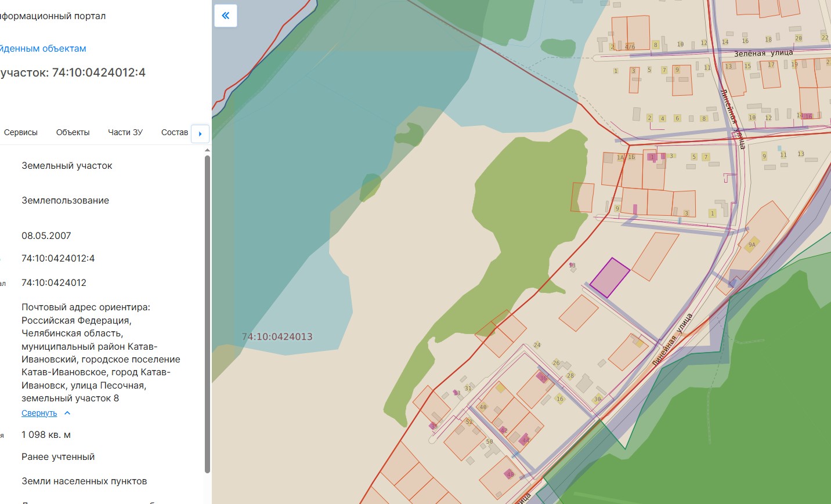Click the Свернуть link
This screenshot has width=831, height=504.
39,413
